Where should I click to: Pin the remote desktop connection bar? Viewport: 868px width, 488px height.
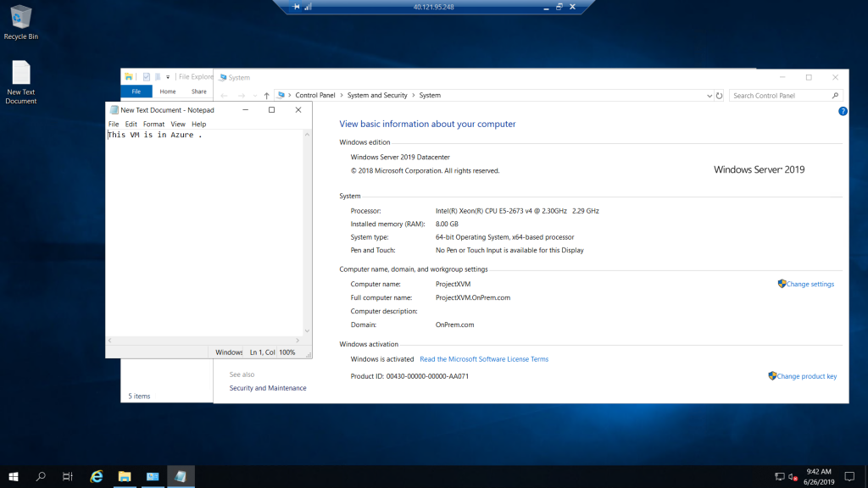click(x=296, y=7)
